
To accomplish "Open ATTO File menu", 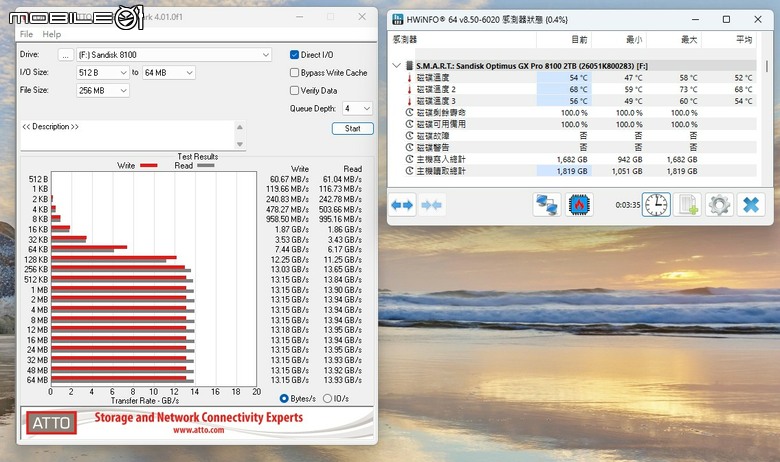I will [x=26, y=34].
